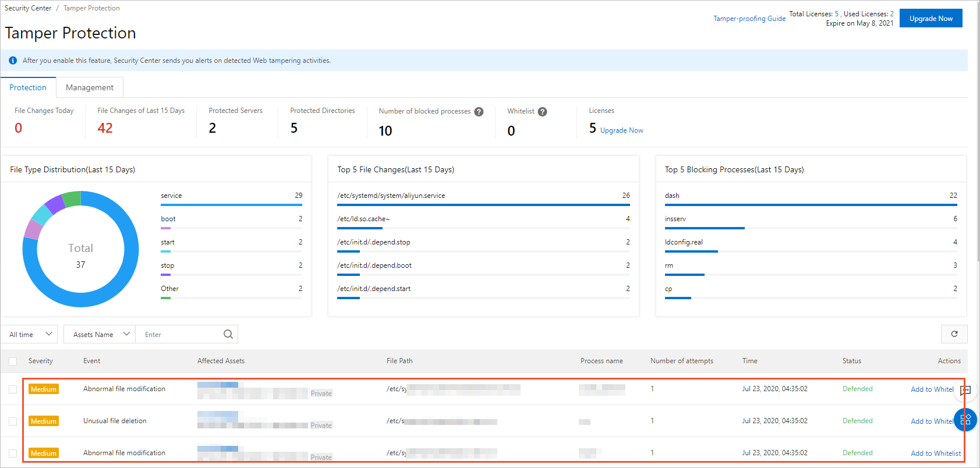980x468 pixels.
Task: Open the All time dropdown
Action: 29,334
